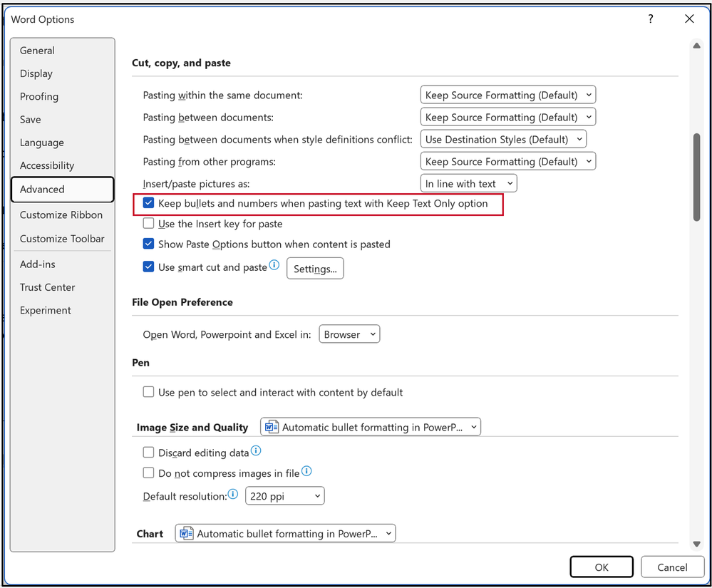This screenshot has width=712, height=588.
Task: Confirm with the OK button
Action: click(602, 567)
